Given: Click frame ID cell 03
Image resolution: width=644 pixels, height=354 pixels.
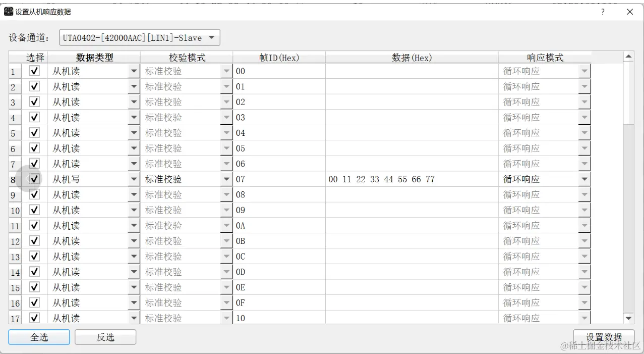Looking at the screenshot, I should [279, 118].
